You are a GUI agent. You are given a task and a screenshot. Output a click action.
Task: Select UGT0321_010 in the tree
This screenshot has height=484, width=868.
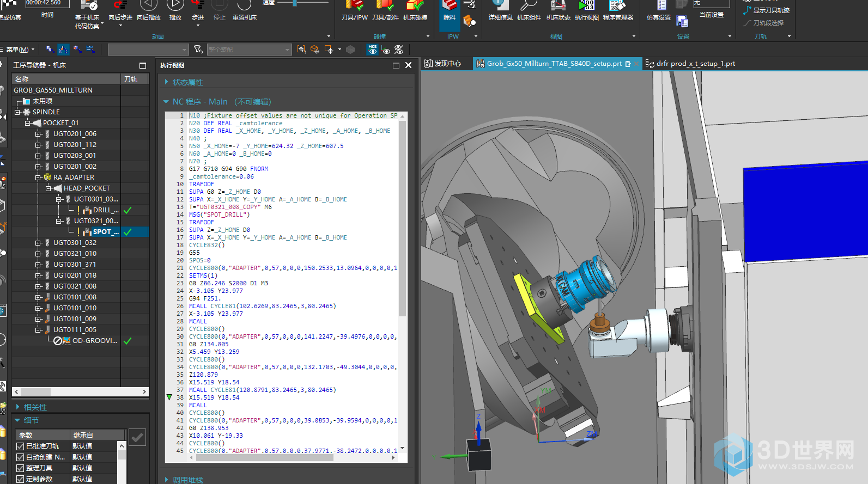point(75,254)
